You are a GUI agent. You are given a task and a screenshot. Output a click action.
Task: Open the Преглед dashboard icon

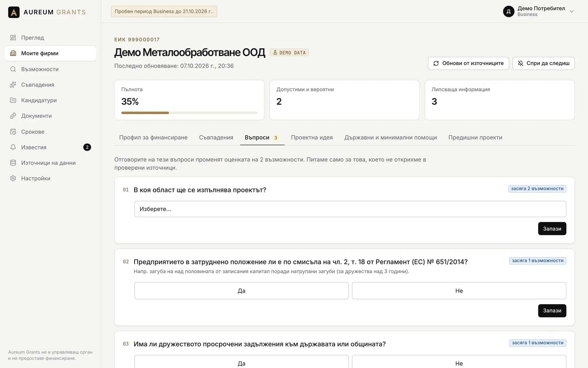coord(13,38)
